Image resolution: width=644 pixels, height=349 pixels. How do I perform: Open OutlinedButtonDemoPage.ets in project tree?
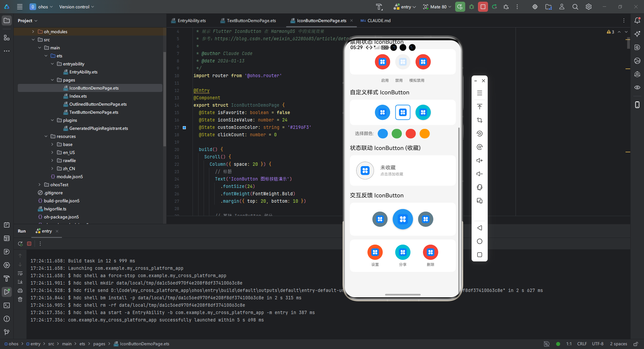[x=98, y=104]
